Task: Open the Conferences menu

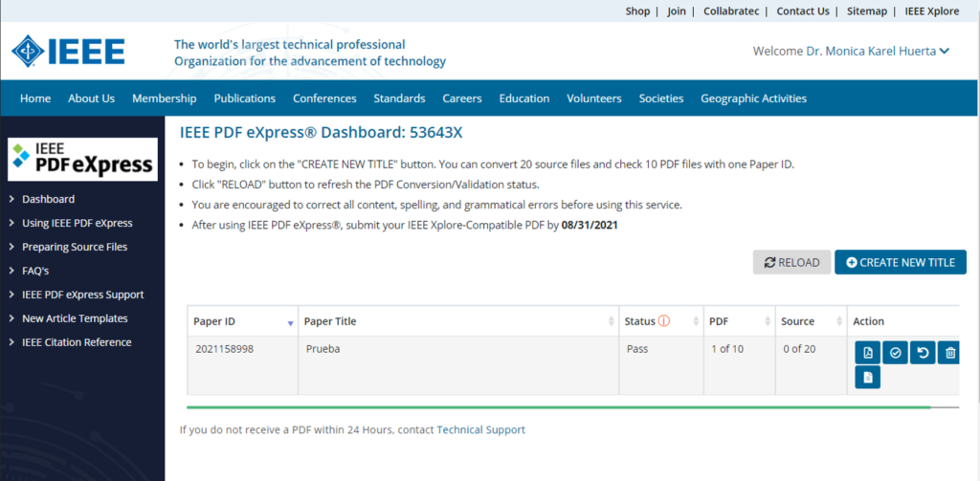Action: [324, 98]
